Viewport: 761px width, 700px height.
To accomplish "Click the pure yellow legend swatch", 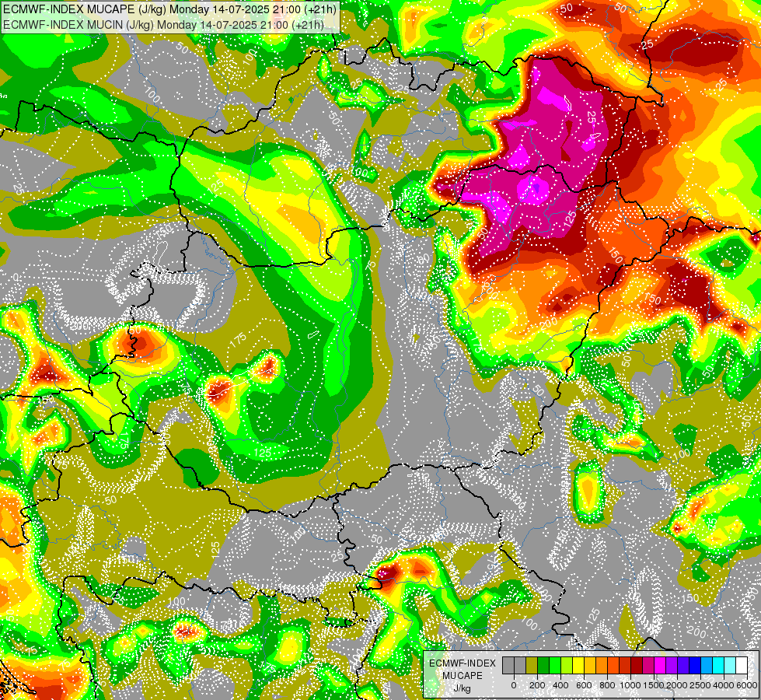I will pyautogui.click(x=578, y=666).
